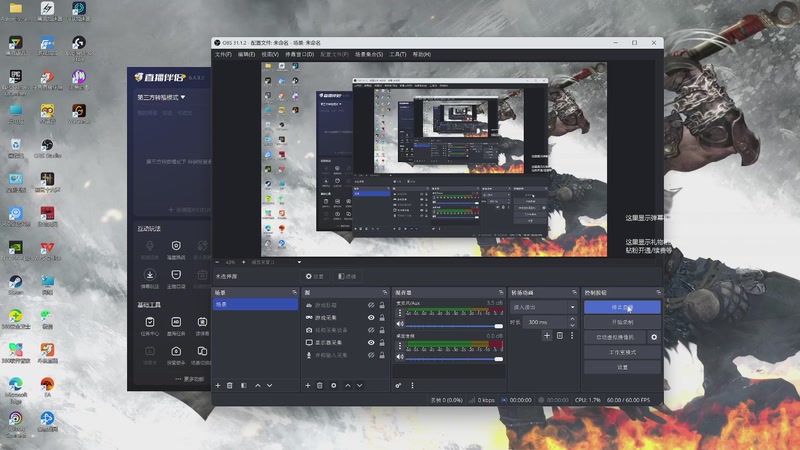The width and height of the screenshot is (800, 450).
Task: Enable 工作室模式 studio mode
Action: [x=622, y=352]
